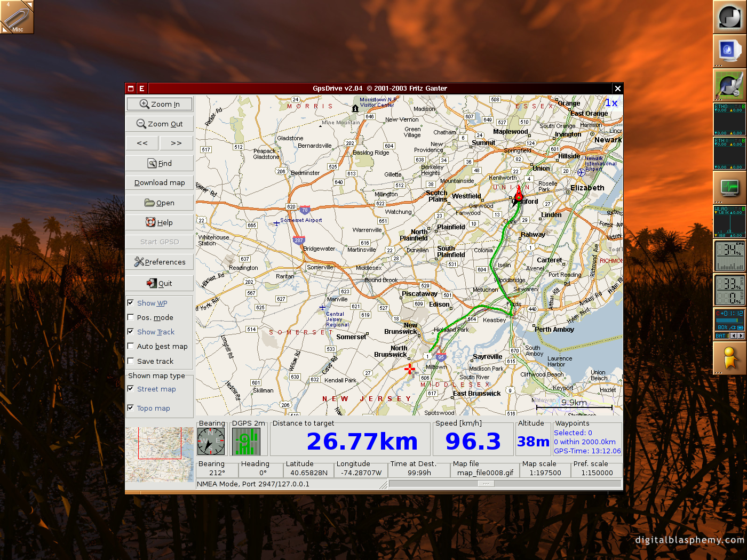The height and width of the screenshot is (560, 747).
Task: Open the green system monitor dock icon
Action: pos(729,187)
